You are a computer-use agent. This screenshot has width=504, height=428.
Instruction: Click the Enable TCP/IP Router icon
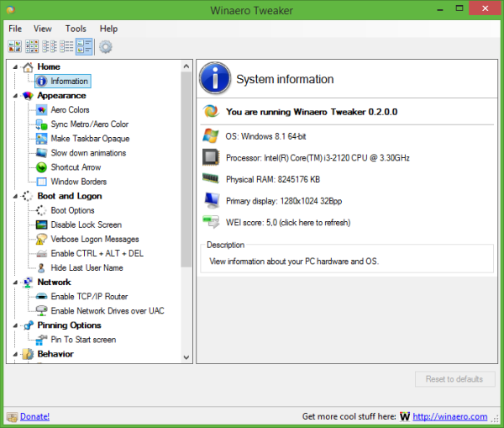point(41,296)
